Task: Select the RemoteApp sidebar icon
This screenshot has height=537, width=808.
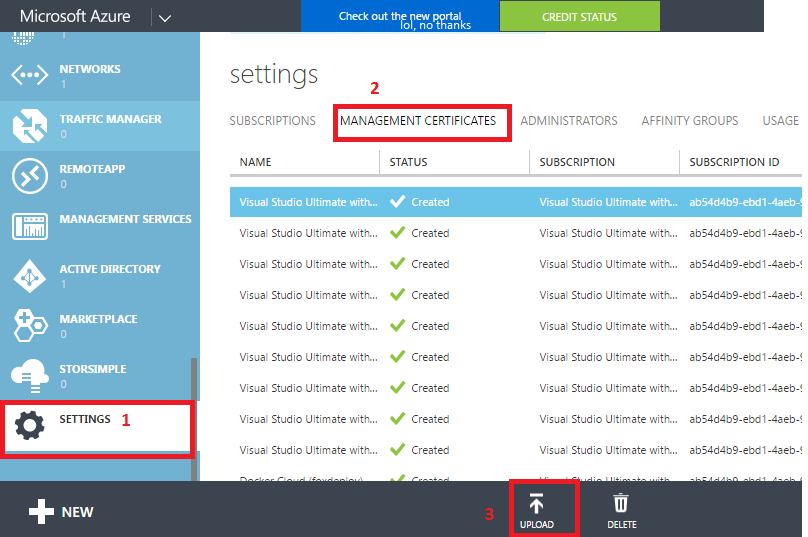Action: coord(29,176)
